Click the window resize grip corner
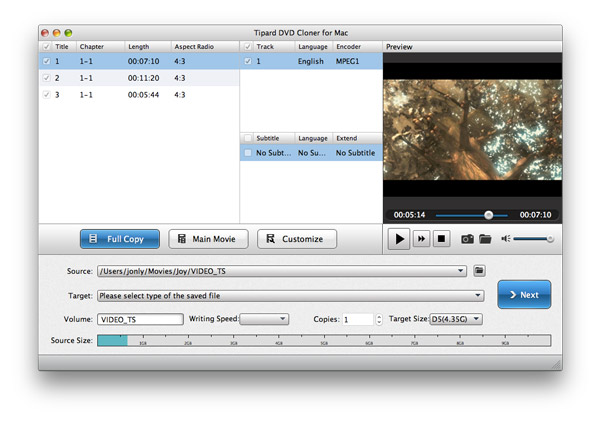Image resolution: width=600 pixels, height=422 pixels. click(557, 365)
